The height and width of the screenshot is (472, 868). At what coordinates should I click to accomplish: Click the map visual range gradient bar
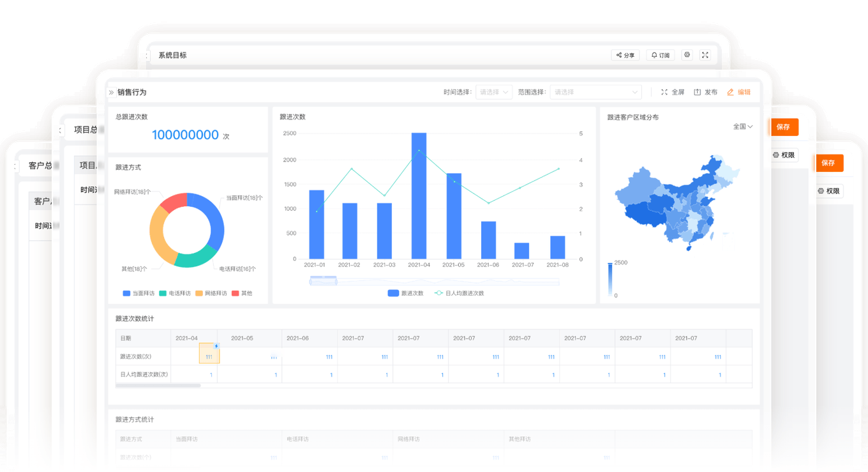[x=610, y=279]
